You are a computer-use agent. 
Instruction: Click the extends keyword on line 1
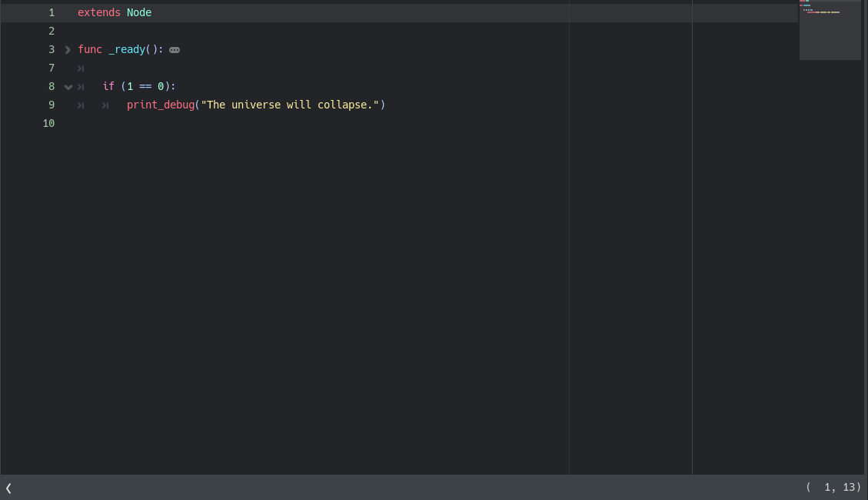pos(98,12)
